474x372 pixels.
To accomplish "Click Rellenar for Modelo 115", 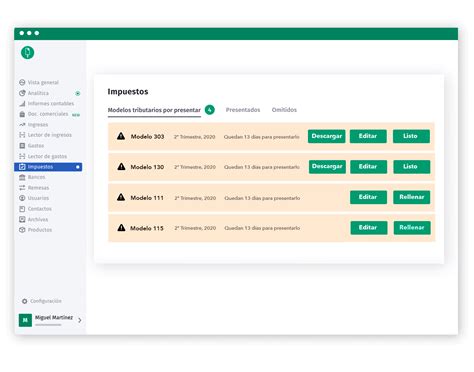I will pos(412,228).
